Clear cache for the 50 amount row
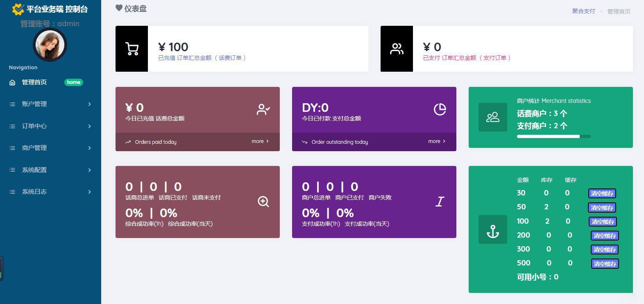 click(602, 208)
